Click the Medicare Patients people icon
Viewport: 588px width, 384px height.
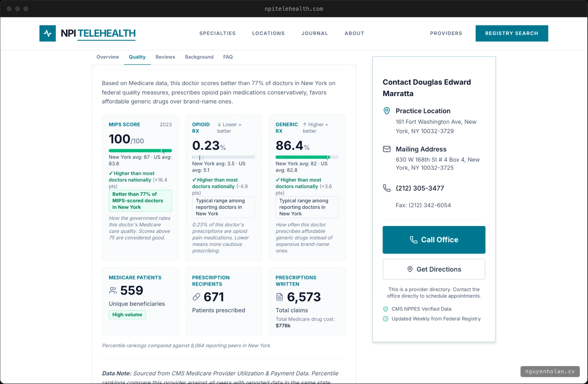(x=113, y=290)
